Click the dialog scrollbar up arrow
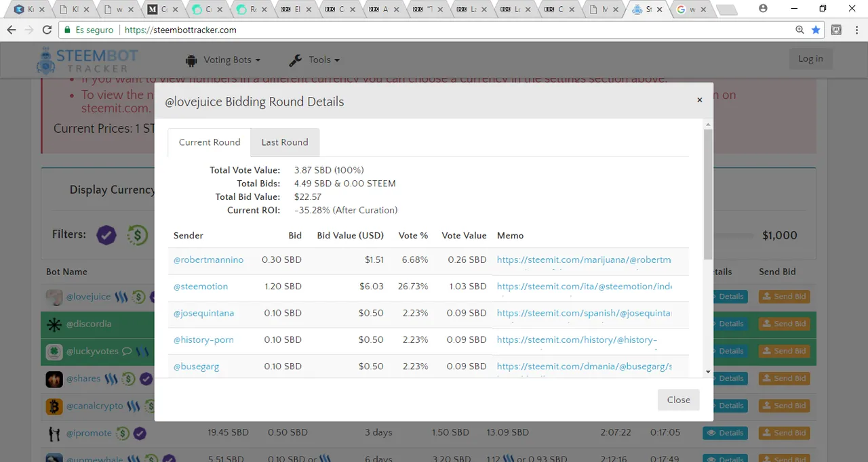The width and height of the screenshot is (868, 462). [x=708, y=125]
